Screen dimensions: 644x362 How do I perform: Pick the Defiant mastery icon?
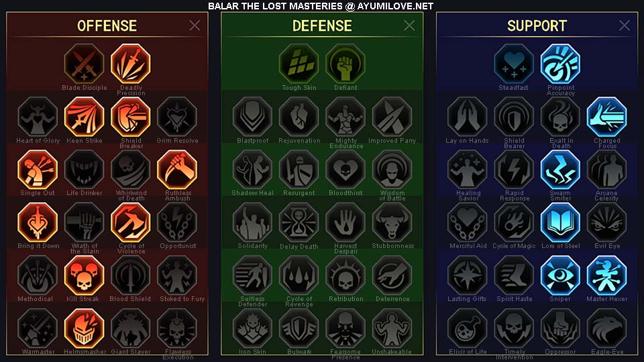click(x=345, y=64)
